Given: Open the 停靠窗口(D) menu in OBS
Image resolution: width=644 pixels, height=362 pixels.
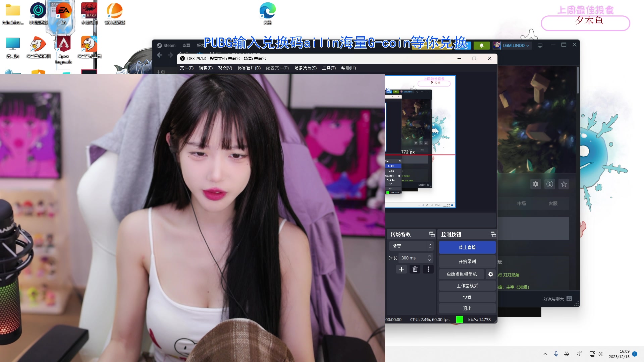Looking at the screenshot, I should click(x=249, y=68).
